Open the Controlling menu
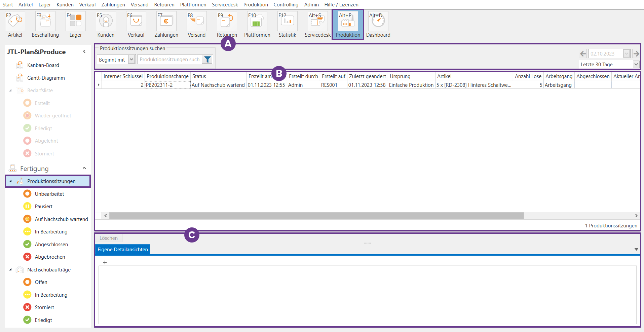Image resolution: width=644 pixels, height=332 pixels. click(x=286, y=5)
